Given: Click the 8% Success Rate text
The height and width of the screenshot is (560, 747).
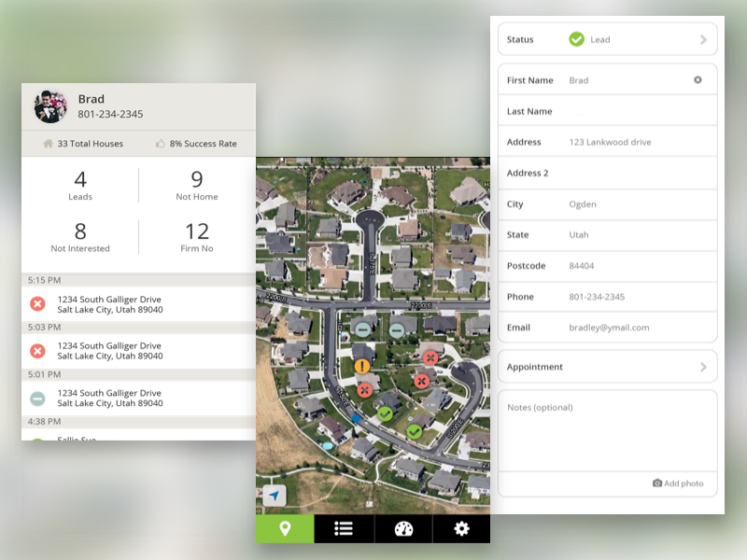Looking at the screenshot, I should [x=203, y=144].
